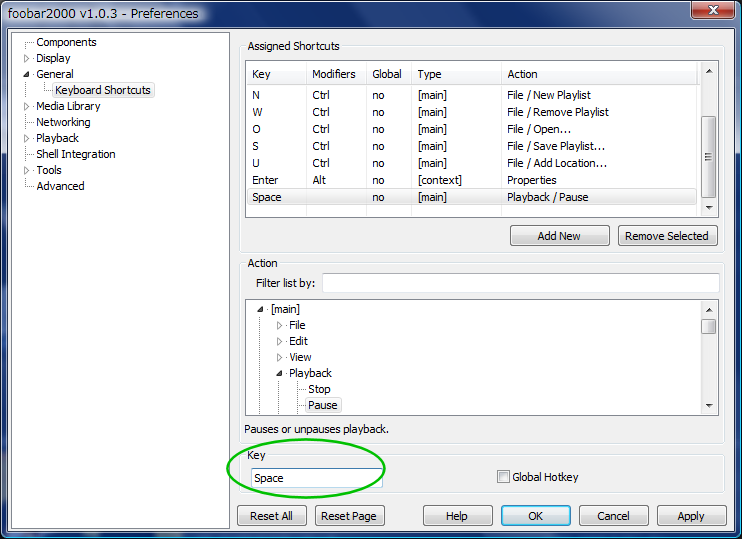Image resolution: width=742 pixels, height=539 pixels.
Task: Collapse the [main] action tree node
Action: pyautogui.click(x=260, y=309)
